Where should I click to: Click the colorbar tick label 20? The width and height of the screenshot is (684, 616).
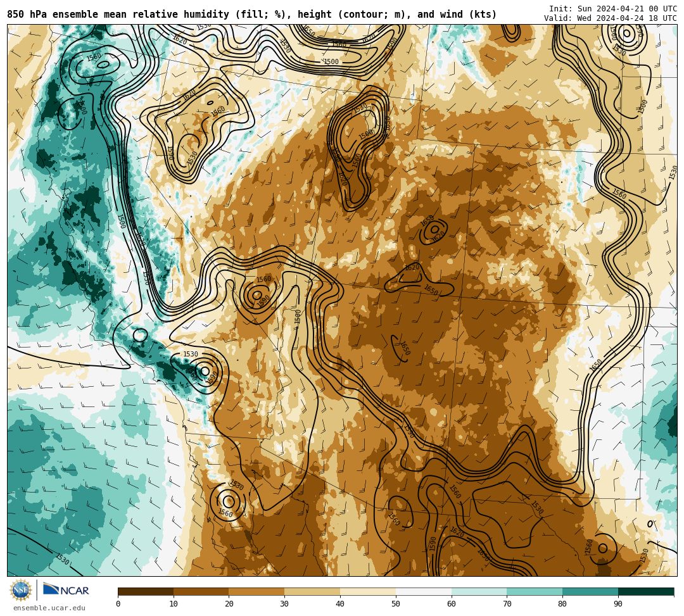(x=229, y=604)
